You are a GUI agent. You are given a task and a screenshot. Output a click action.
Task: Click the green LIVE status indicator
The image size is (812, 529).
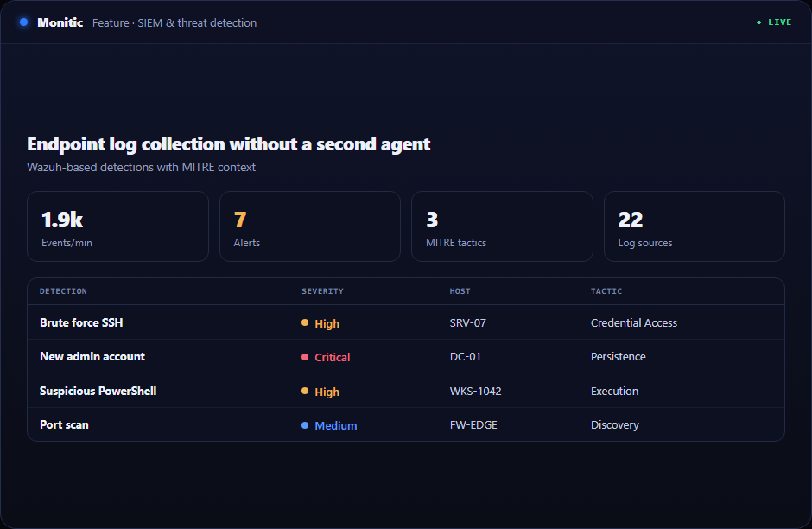774,22
